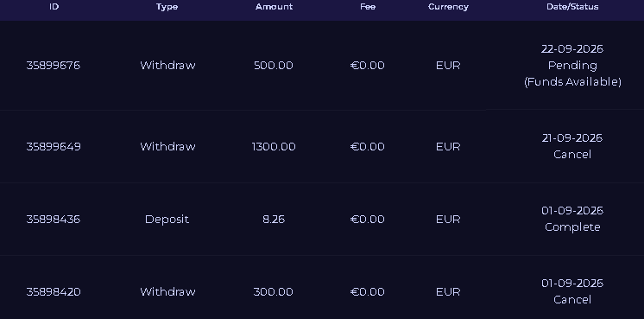644x319 pixels.
Task: Click the 22-09-2026 date
Action: tap(572, 49)
